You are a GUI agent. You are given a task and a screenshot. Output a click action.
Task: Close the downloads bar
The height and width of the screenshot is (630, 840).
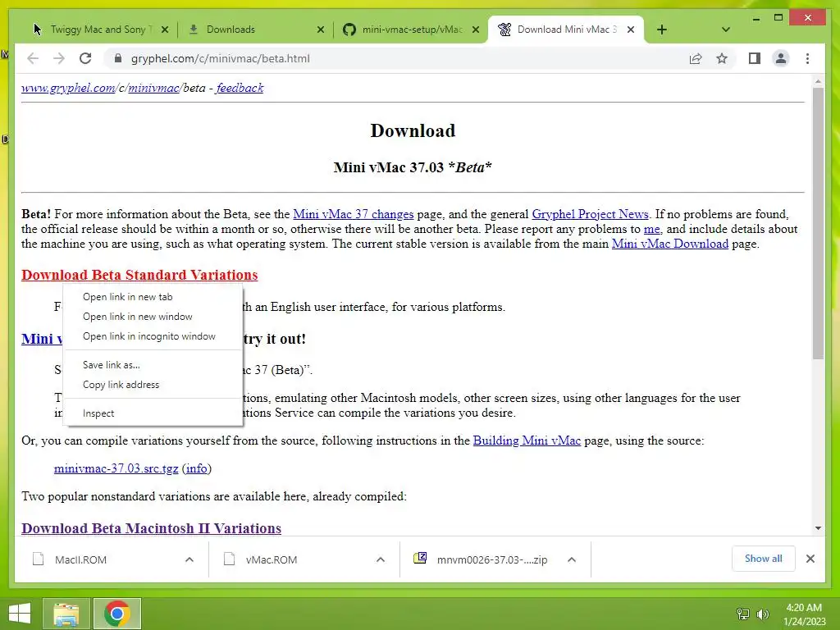click(810, 559)
